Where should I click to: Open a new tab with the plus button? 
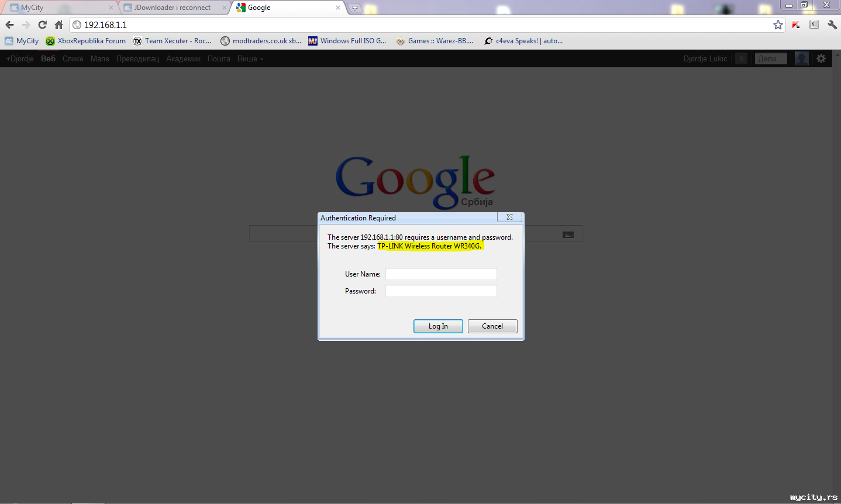coord(355,8)
